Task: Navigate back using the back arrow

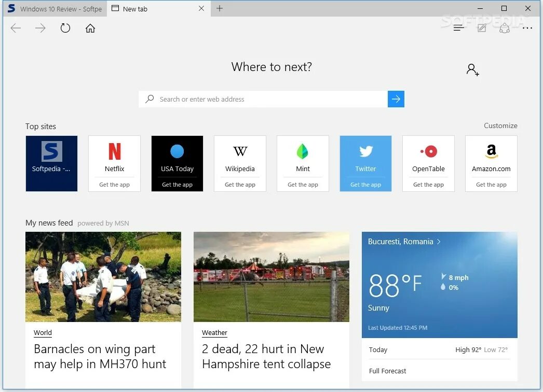Action: 15,28
